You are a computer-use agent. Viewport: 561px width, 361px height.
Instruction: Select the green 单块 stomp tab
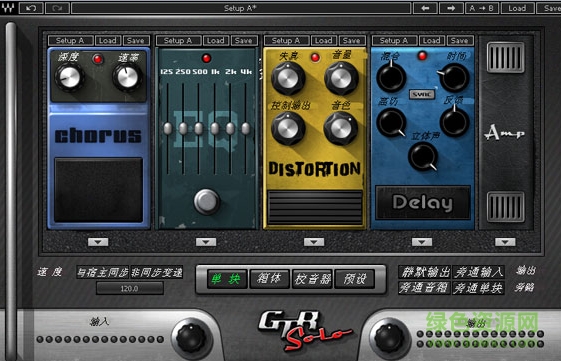(x=227, y=279)
